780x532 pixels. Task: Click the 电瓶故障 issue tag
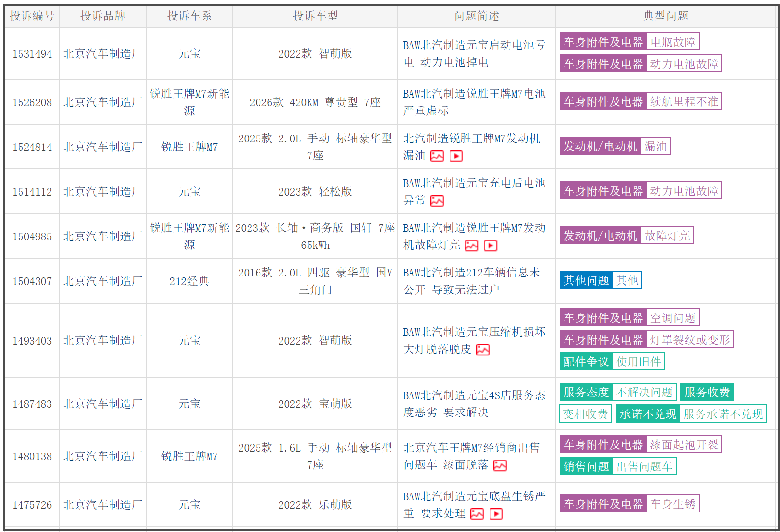click(672, 42)
